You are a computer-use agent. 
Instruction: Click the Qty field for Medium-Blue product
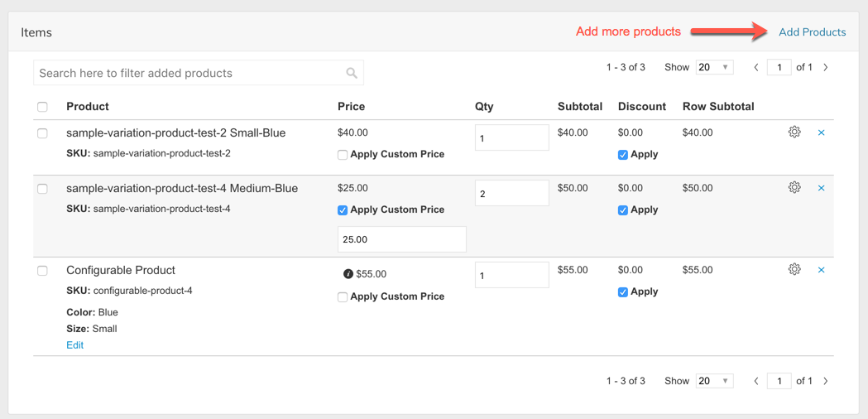tap(511, 194)
